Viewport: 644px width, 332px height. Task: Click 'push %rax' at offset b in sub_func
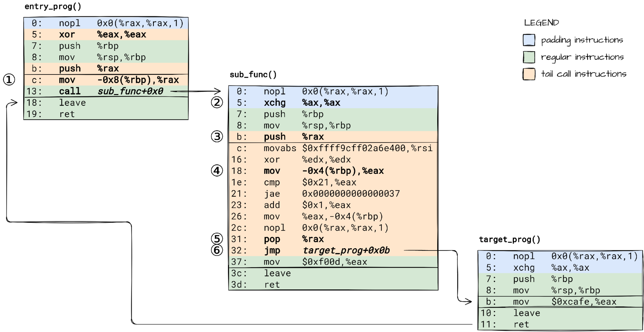coord(333,137)
